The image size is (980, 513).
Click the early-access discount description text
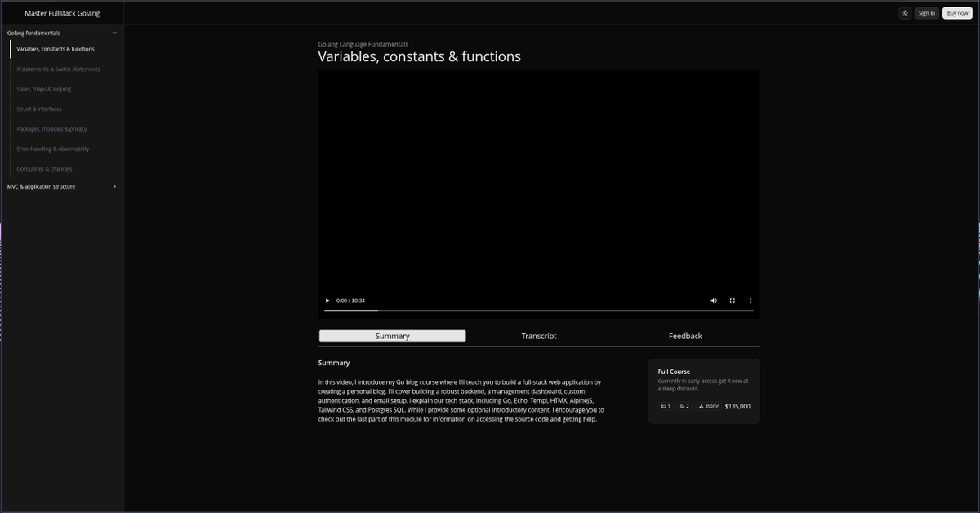(x=703, y=385)
